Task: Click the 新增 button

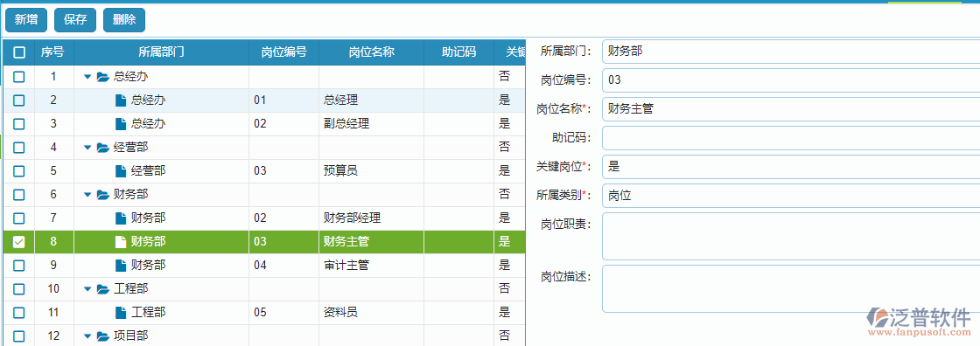Action: 25,20
